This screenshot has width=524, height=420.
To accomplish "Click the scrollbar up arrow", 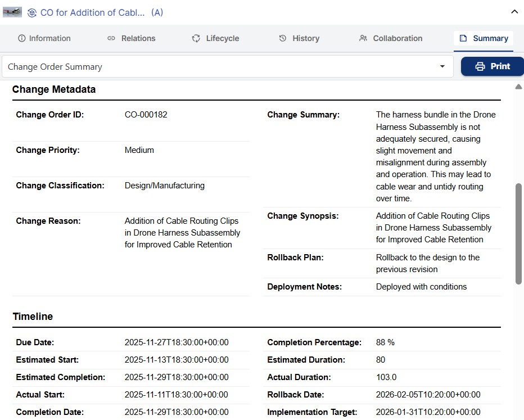I will (518, 87).
